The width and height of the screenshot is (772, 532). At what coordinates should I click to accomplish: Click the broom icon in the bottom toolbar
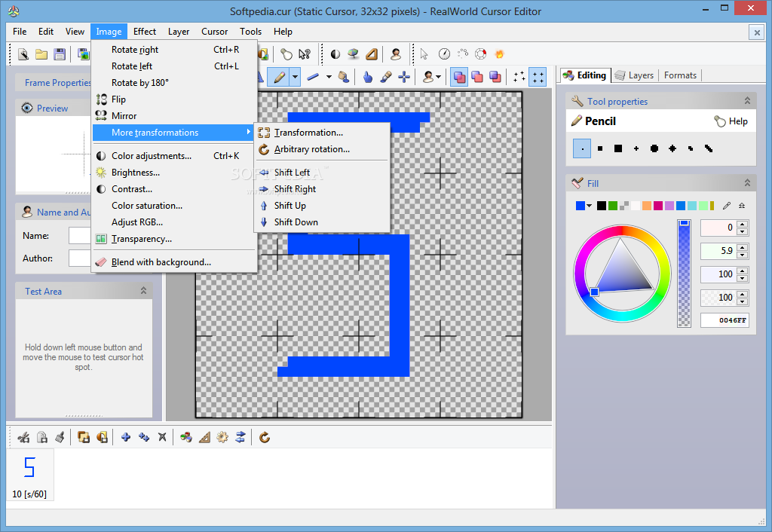pos(60,437)
